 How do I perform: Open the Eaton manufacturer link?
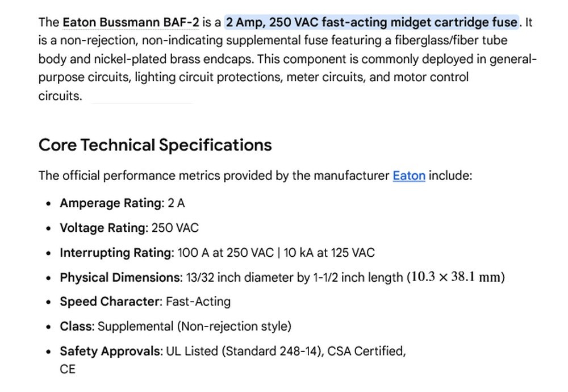pos(409,176)
